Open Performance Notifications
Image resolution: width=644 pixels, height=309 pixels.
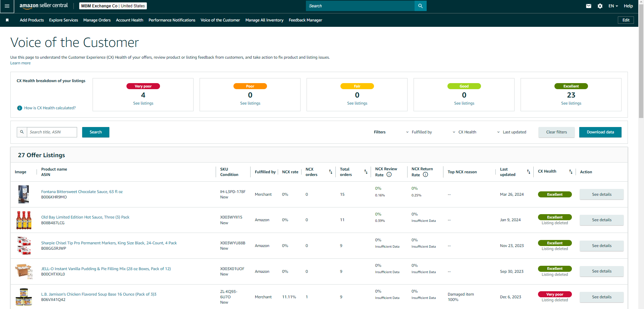click(172, 20)
